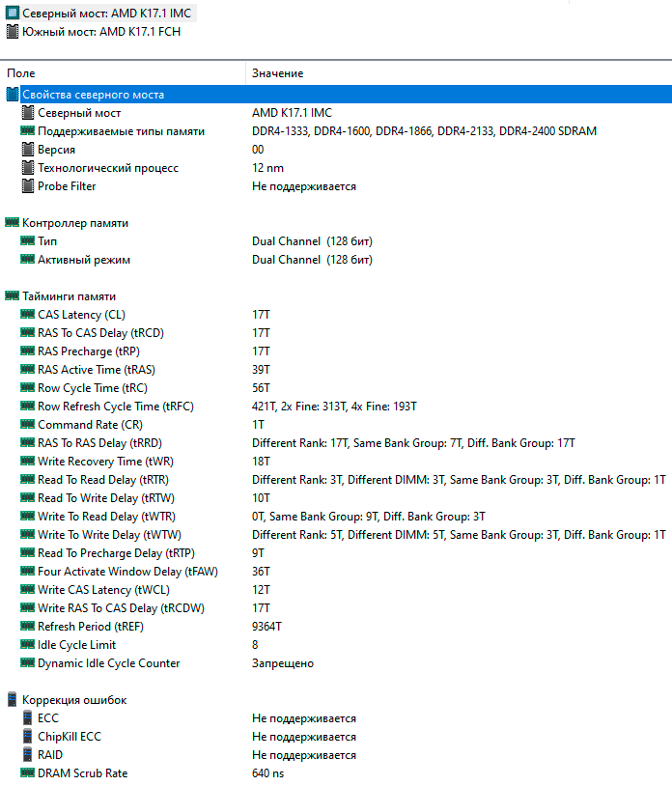The width and height of the screenshot is (672, 786).
Task: Select the Read To Write Delay (tRTW) label
Action: (106, 498)
